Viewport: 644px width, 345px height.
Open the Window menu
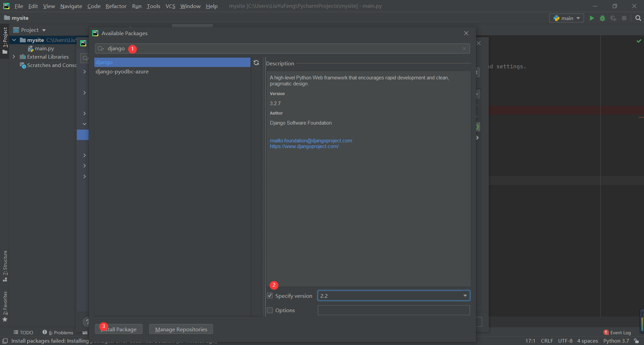point(190,6)
